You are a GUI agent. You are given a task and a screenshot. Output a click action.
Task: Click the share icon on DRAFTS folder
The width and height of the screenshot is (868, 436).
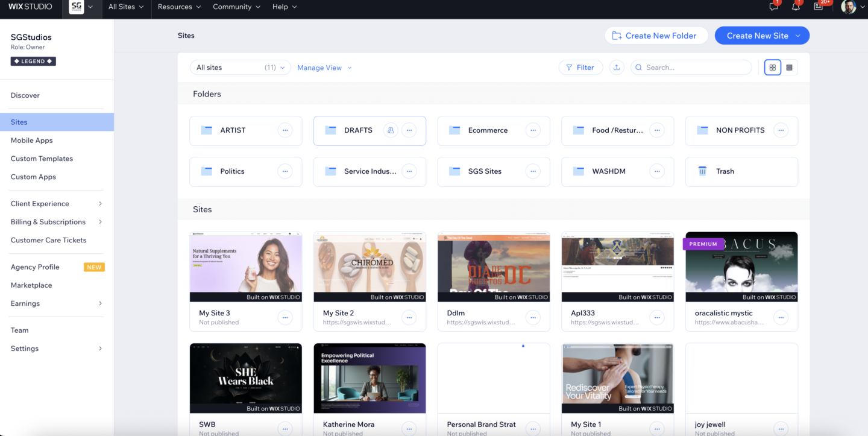[391, 130]
